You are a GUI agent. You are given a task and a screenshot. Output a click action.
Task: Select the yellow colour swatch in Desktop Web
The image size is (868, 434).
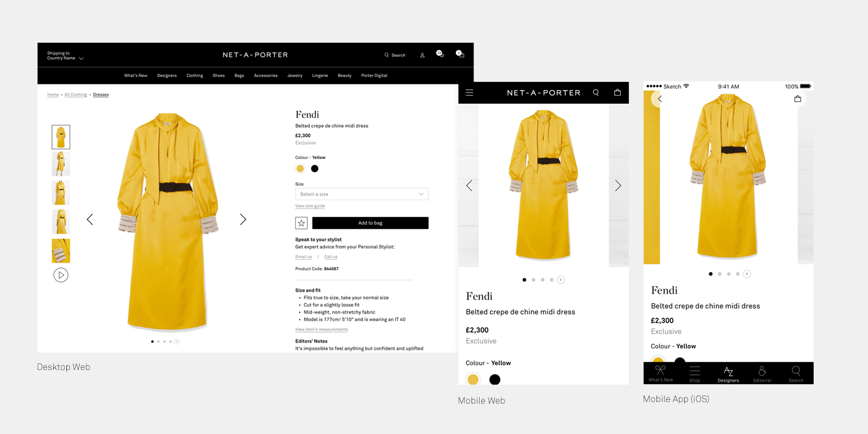point(300,169)
